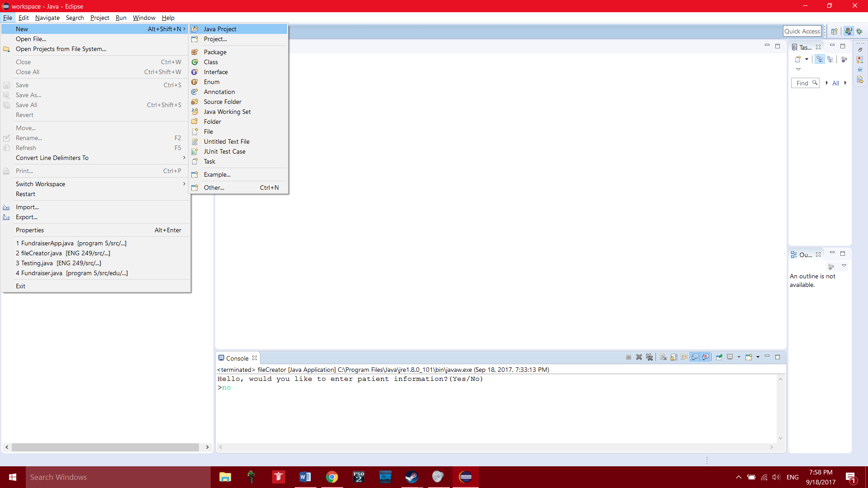The height and width of the screenshot is (488, 868).
Task: Open the Tasks view menu chevron
Action: click(798, 69)
